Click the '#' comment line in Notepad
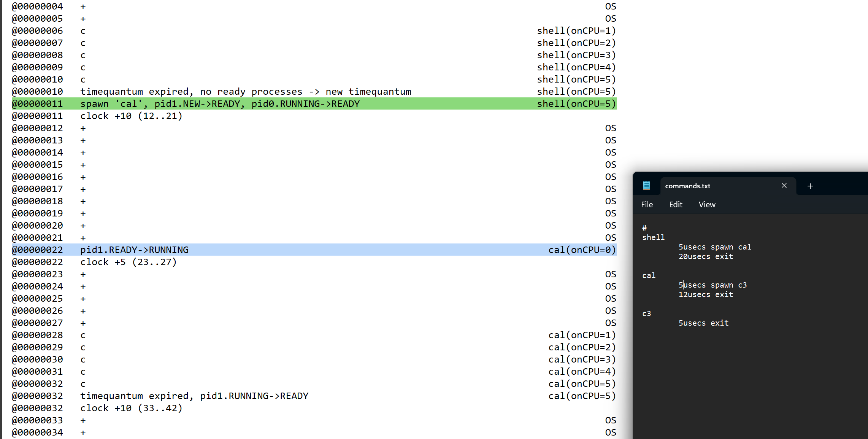 coord(644,228)
